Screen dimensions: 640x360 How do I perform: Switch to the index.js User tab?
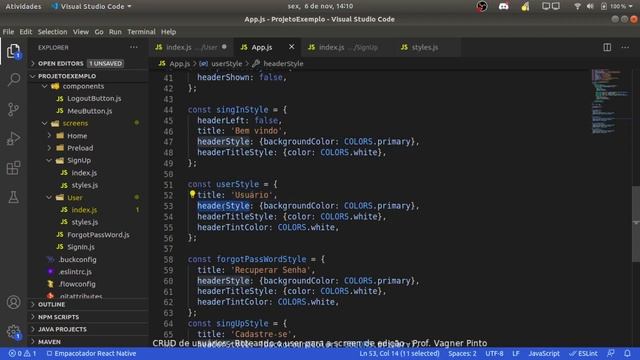[x=191, y=47]
